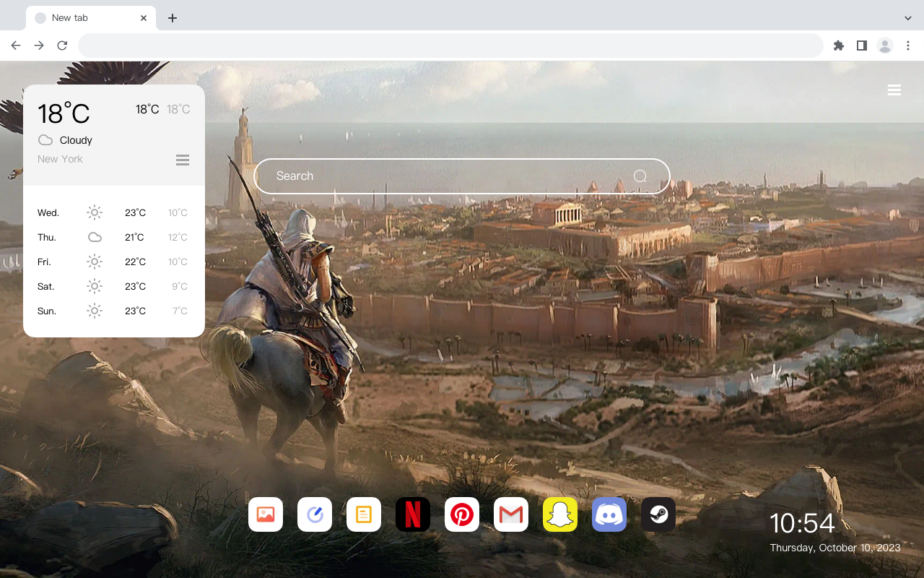Open the Snapchat shortcut icon
This screenshot has height=578, width=924.
pos(560,514)
